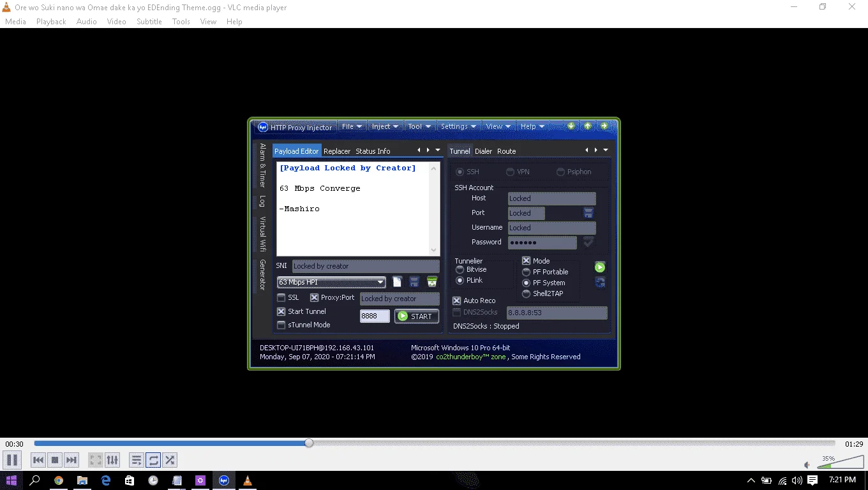Screen dimensions: 868x490
Task: Click the checkmark icon beside Password field
Action: click(x=588, y=242)
